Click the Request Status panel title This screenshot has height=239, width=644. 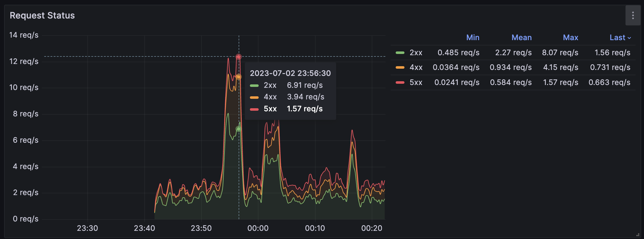(42, 15)
